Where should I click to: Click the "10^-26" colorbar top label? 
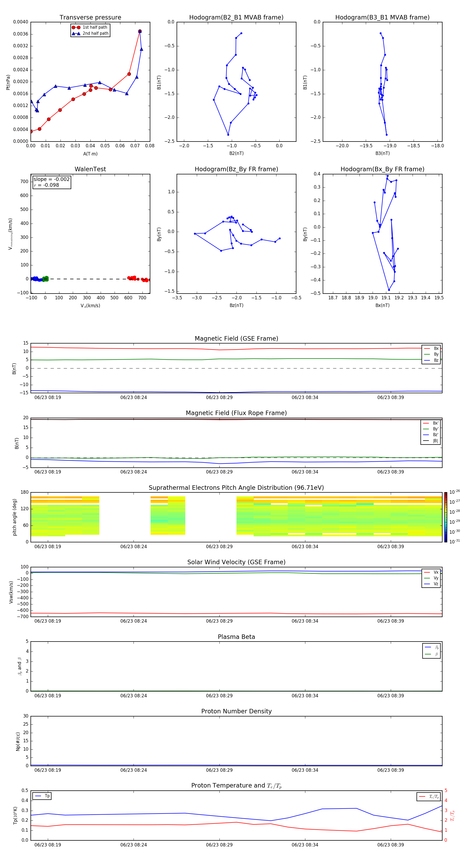coord(455,492)
